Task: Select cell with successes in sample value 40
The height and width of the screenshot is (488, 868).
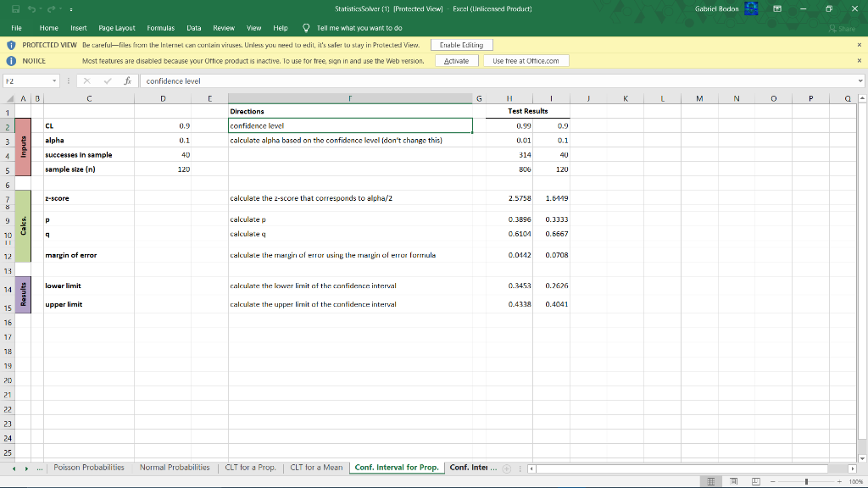Action: pyautogui.click(x=163, y=155)
